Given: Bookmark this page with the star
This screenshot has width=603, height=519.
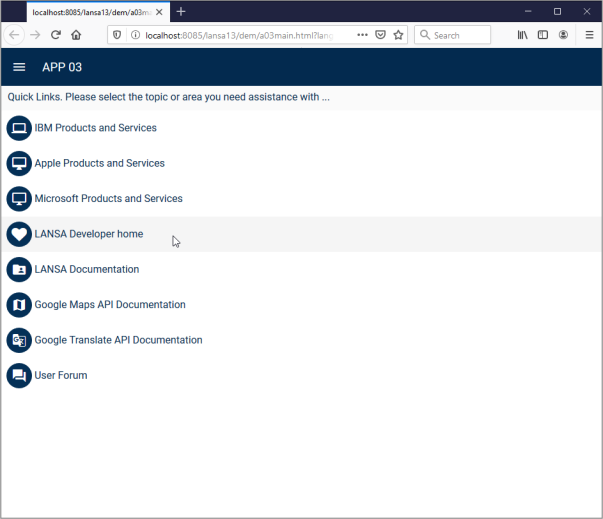Looking at the screenshot, I should [398, 35].
